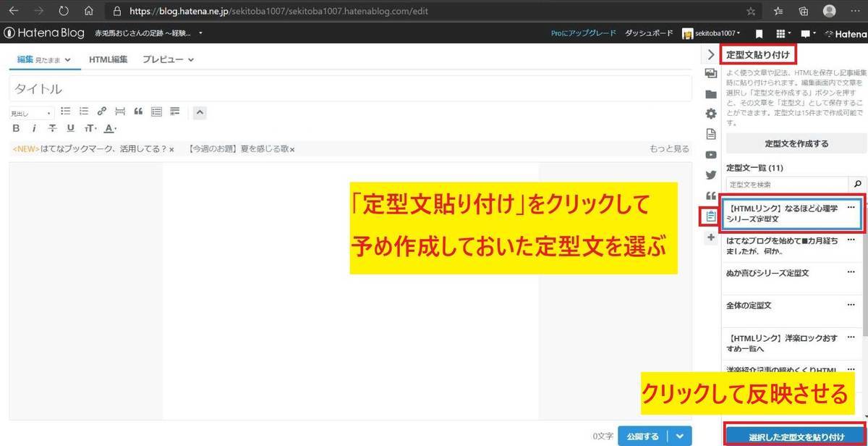Open the Hatena bookmark icon in the header
The image size is (868, 446).
[x=759, y=33]
